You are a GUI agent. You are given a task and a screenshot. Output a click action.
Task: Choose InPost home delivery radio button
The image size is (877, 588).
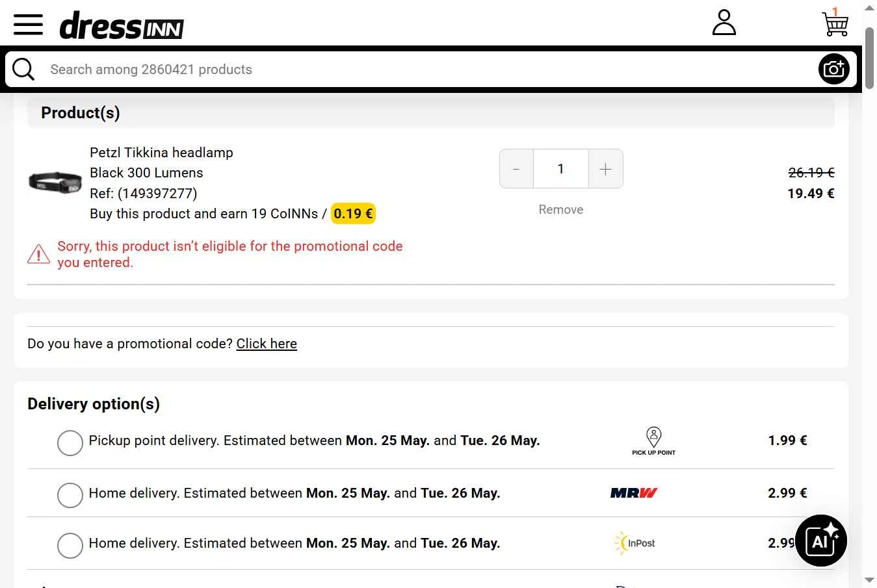click(70, 546)
